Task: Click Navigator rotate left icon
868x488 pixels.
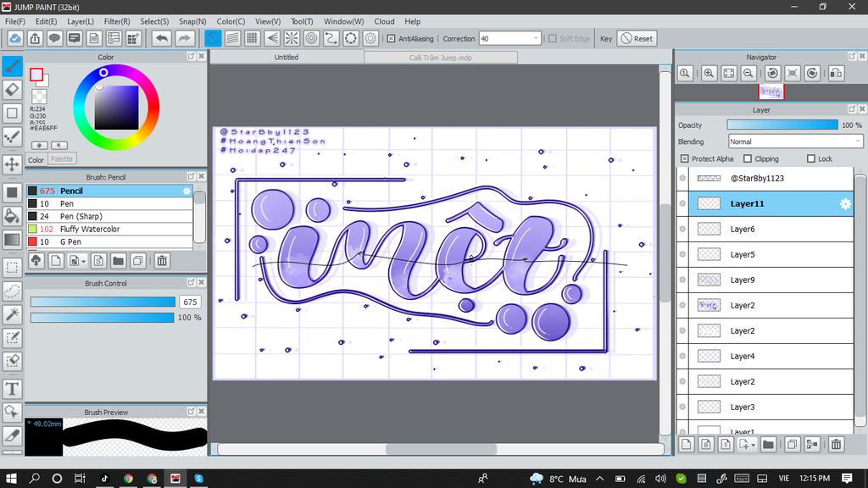Action: [x=773, y=73]
